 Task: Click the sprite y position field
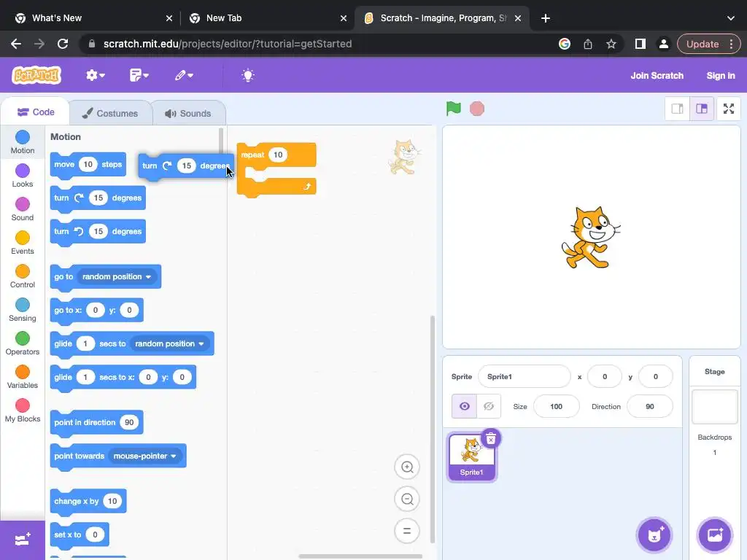[x=656, y=377]
